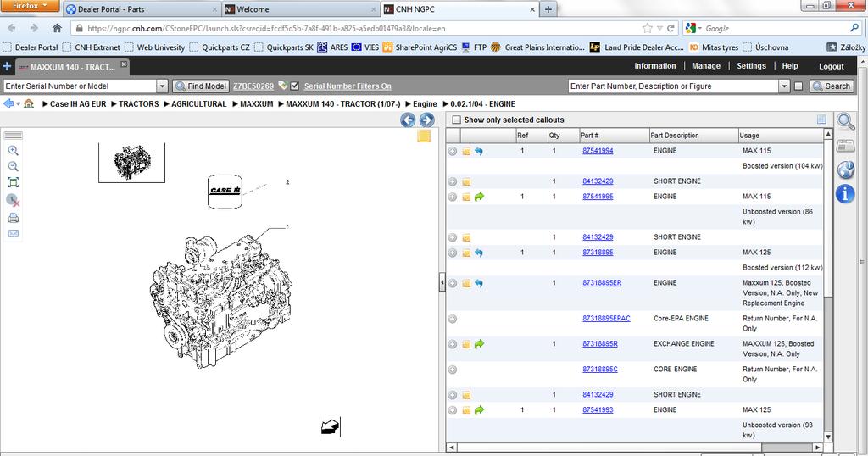Click the table columns icon above parts list

pyautogui.click(x=821, y=120)
